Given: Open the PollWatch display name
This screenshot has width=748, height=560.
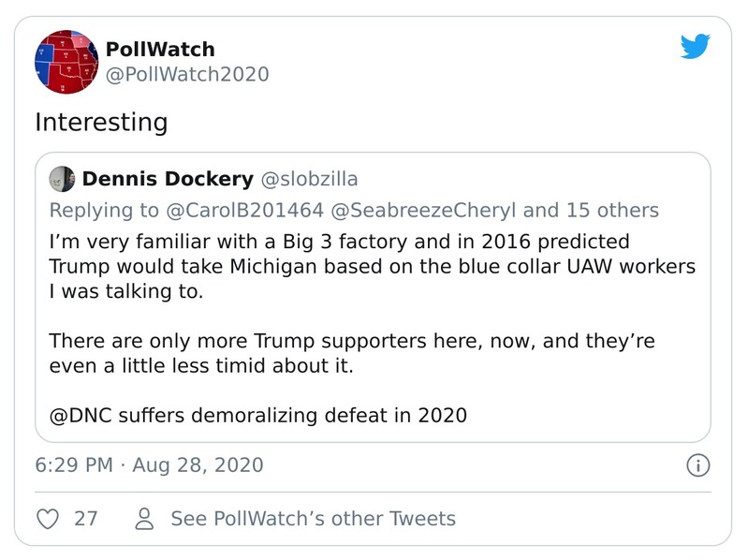Looking at the screenshot, I should tap(160, 49).
